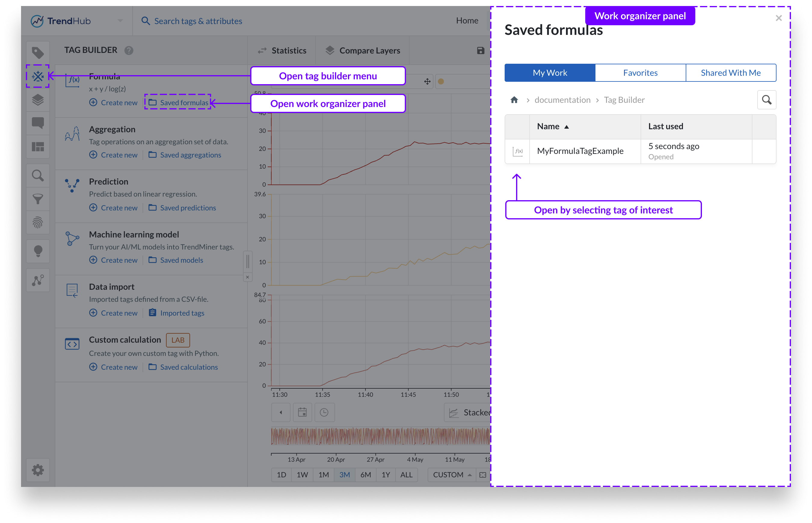
Task: Click the context timeline overview bar
Action: pyautogui.click(x=380, y=436)
